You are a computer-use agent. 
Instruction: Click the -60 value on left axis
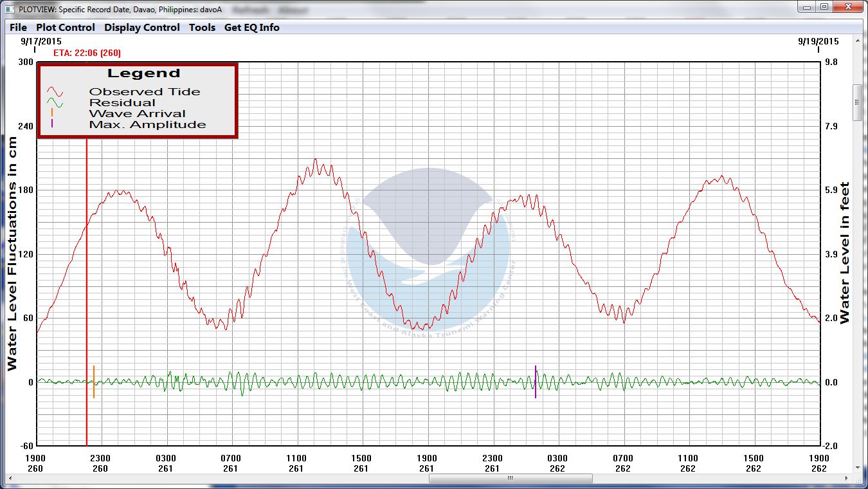click(x=26, y=446)
